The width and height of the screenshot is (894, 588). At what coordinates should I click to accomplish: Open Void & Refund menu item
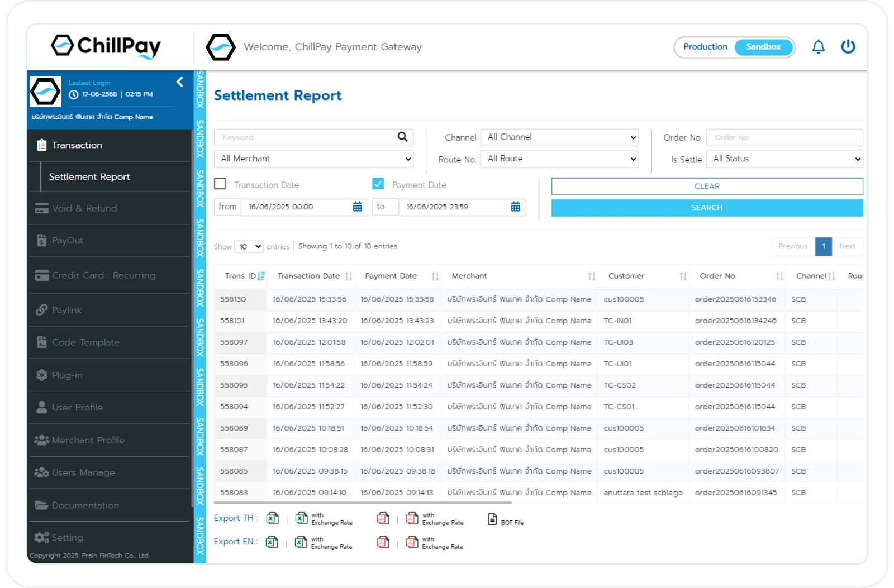click(84, 208)
